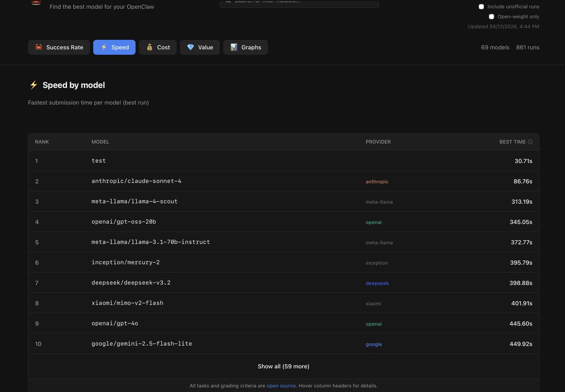Click the 398.88s best time value
Screen dimensions: 565x392
pos(521,283)
